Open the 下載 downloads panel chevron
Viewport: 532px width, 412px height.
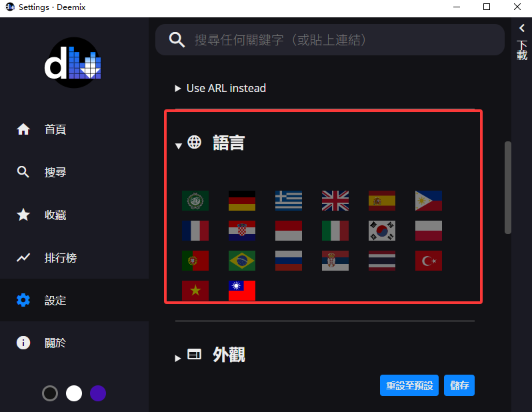tap(522, 28)
